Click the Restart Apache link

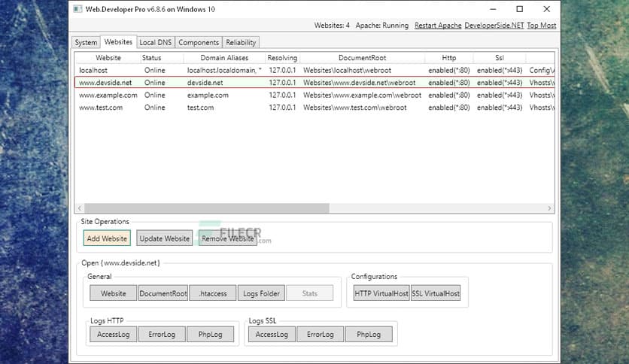click(x=438, y=26)
